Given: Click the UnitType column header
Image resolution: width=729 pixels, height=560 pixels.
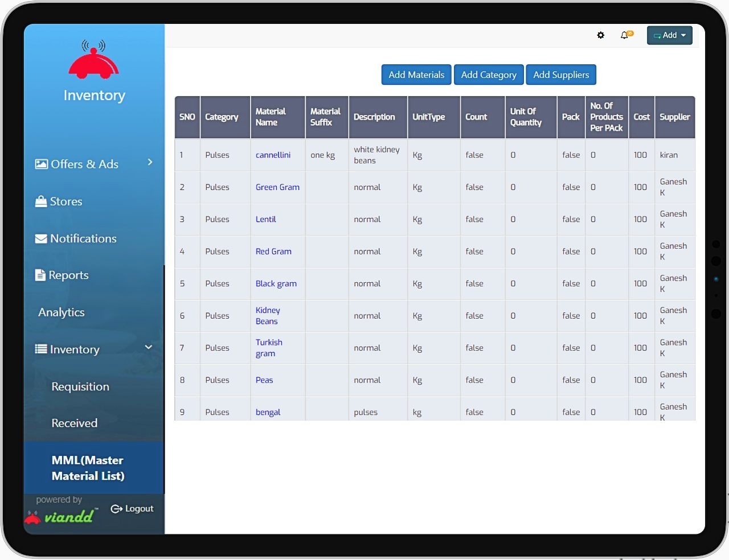Looking at the screenshot, I should click(434, 117).
